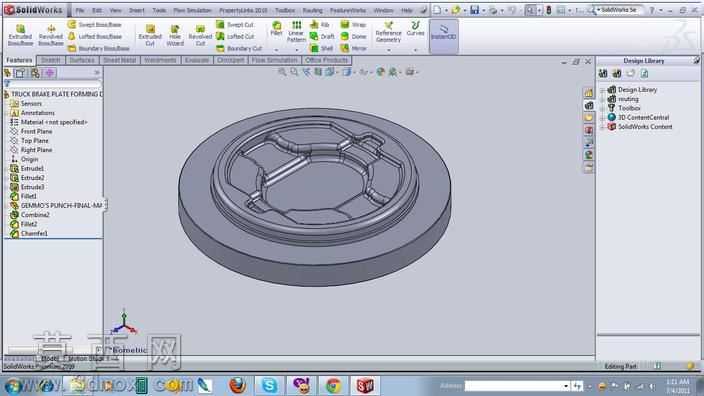Switch to the Sheet Metal tab
Screen dimensions: 704x396
[119, 60]
